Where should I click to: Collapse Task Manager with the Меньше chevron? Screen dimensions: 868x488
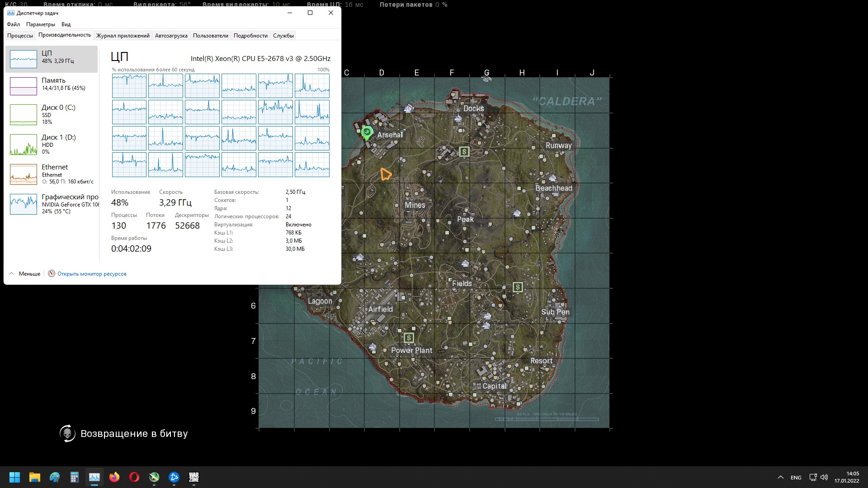pos(12,273)
